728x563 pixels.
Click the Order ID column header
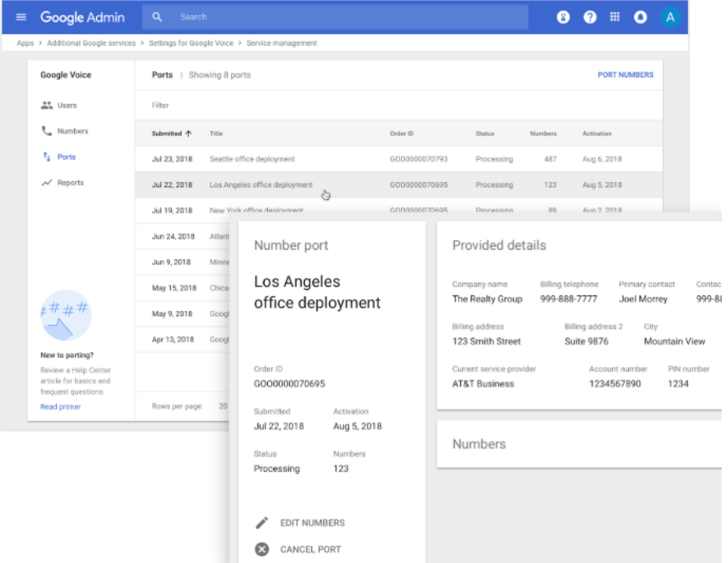[x=402, y=134]
